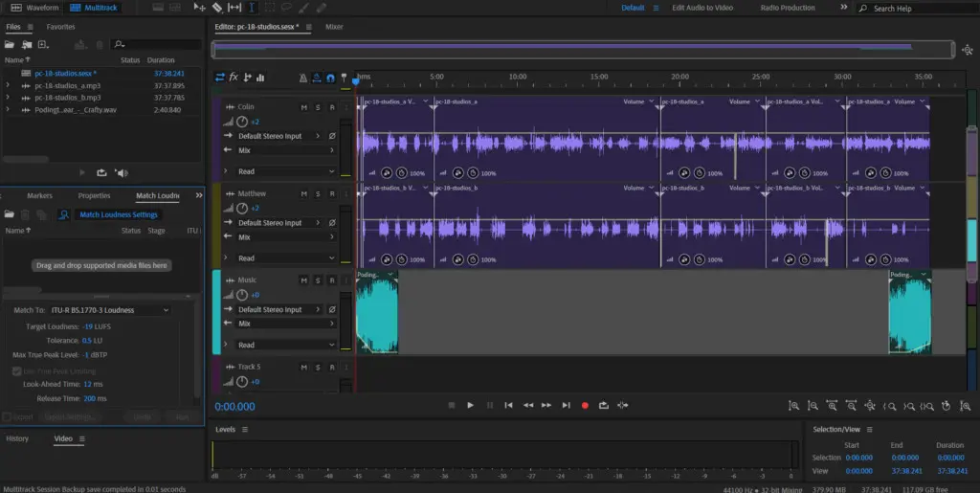Open the Match To loudness standard dropdown
This screenshot has height=493, width=980.
coord(110,310)
